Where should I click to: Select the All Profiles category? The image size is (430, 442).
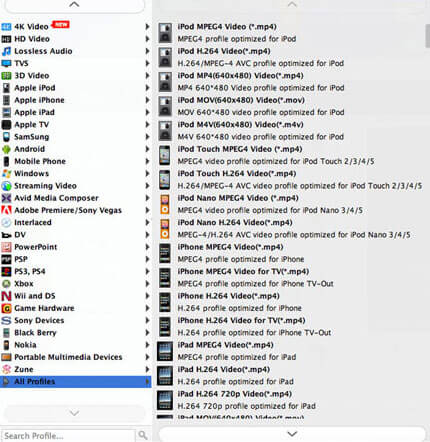76,382
